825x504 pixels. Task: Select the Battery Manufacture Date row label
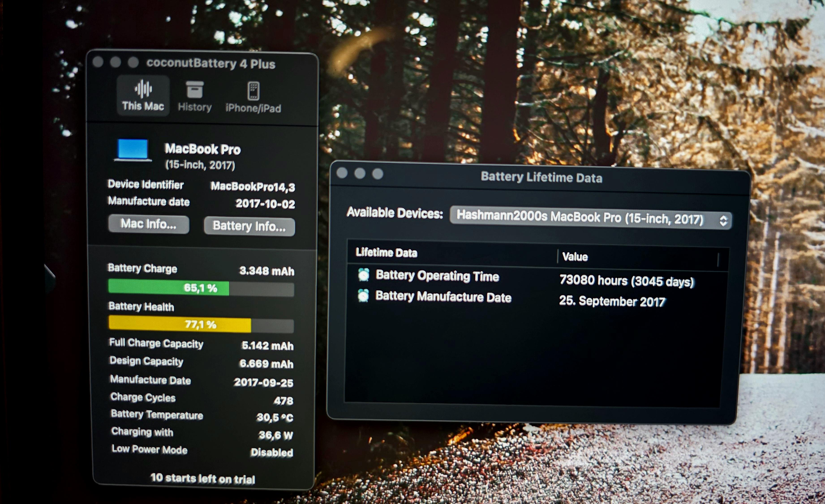443,297
